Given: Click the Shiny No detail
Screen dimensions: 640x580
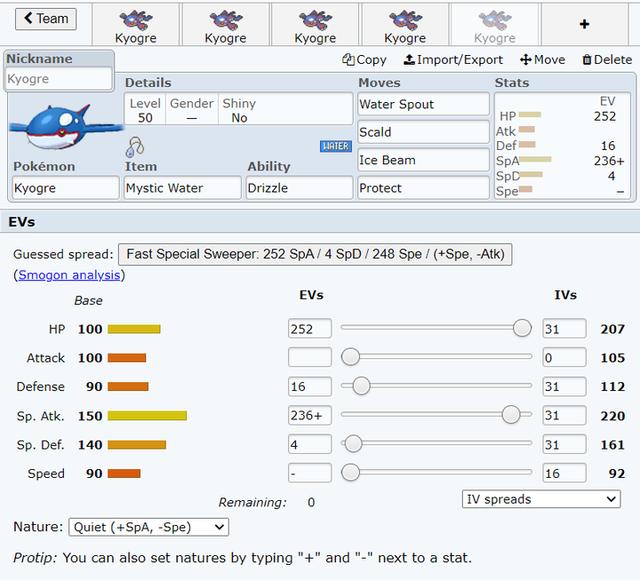Looking at the screenshot, I should pos(239,110).
